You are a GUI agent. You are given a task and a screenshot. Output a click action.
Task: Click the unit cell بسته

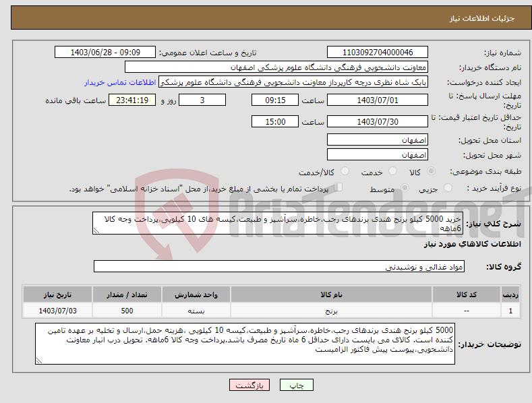tap(196, 311)
